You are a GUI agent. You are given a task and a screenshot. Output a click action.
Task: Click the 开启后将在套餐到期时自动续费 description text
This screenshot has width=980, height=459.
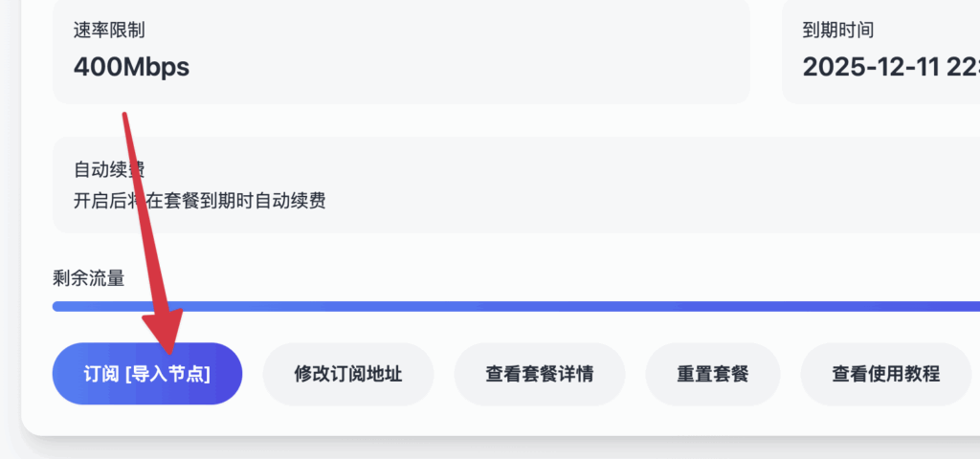click(199, 201)
